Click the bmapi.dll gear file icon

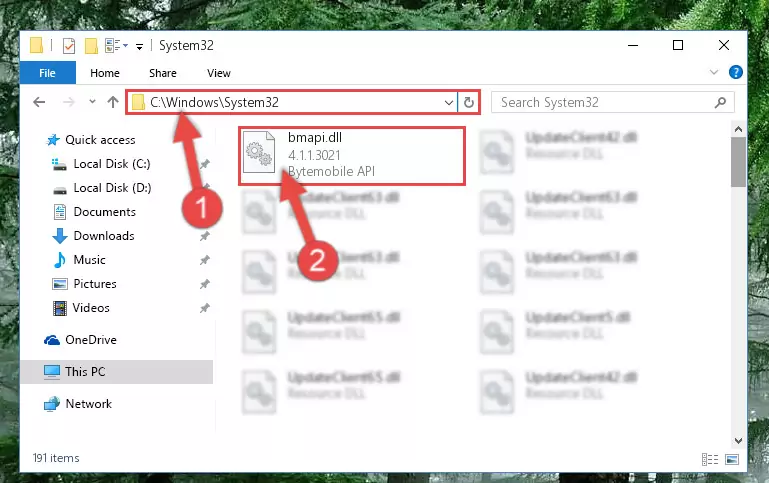coord(259,152)
